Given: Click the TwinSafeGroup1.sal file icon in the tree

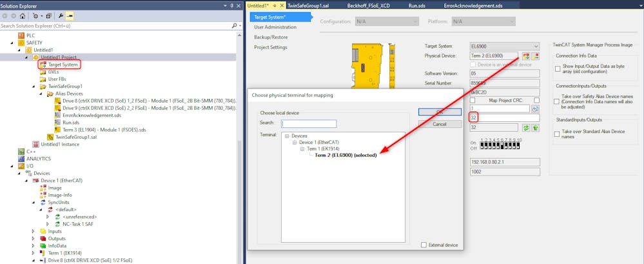Looking at the screenshot, I should (50, 137).
